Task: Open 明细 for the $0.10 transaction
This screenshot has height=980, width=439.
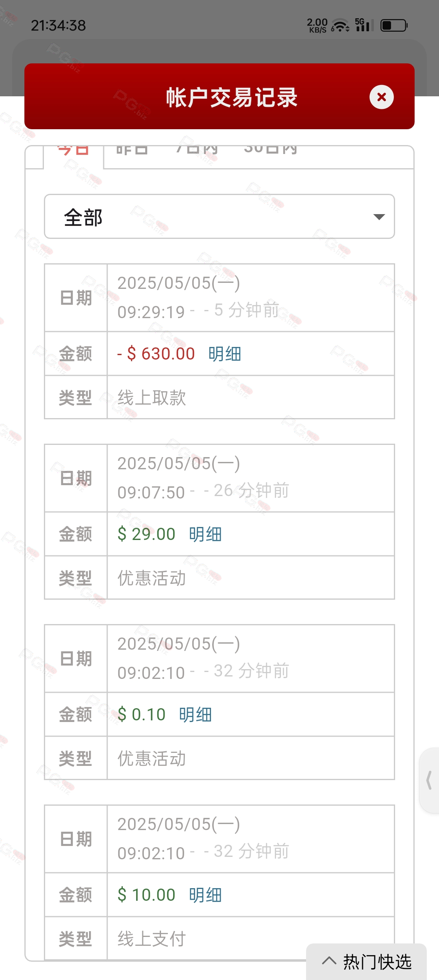Action: tap(196, 715)
